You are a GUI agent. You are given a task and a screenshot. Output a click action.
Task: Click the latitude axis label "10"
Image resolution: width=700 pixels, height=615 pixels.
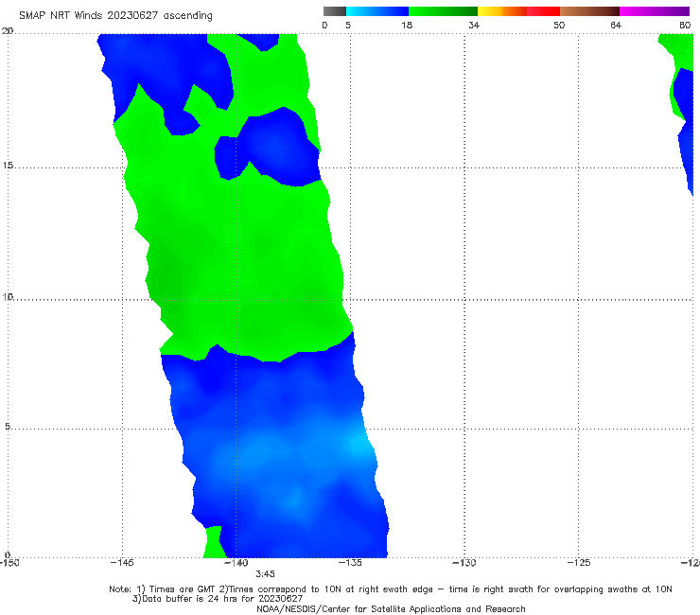coord(8,296)
